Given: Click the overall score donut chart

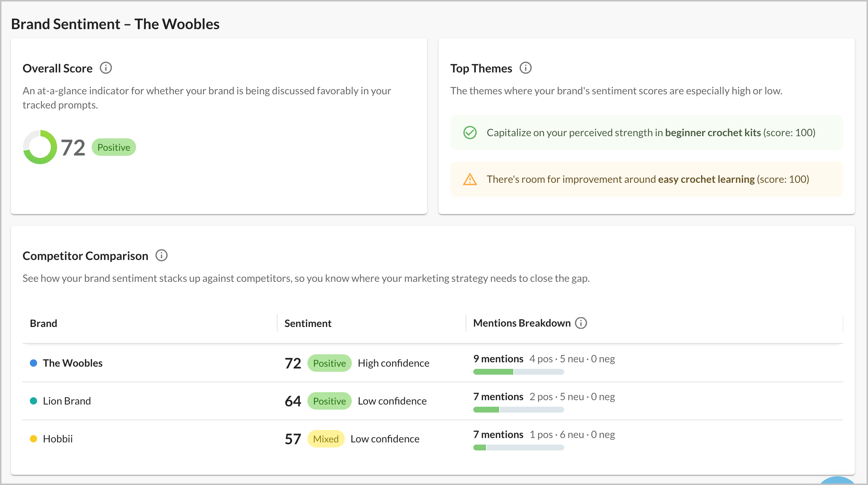Looking at the screenshot, I should (40, 147).
